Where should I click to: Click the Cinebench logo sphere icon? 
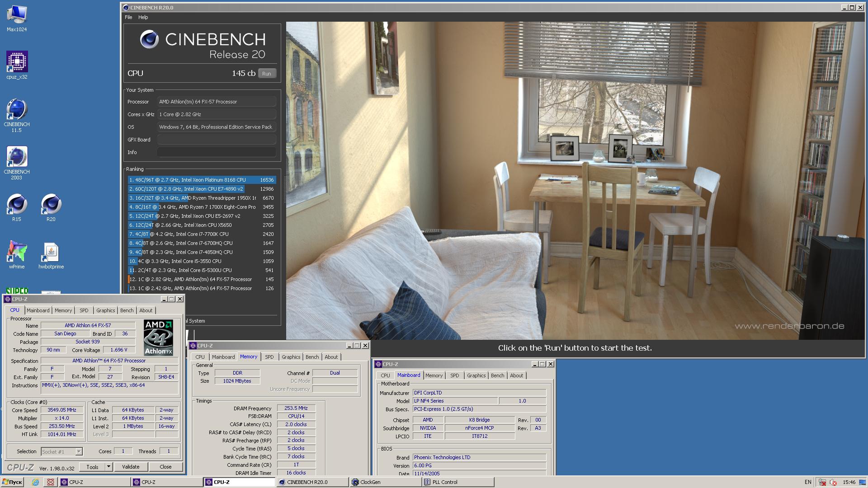(149, 39)
